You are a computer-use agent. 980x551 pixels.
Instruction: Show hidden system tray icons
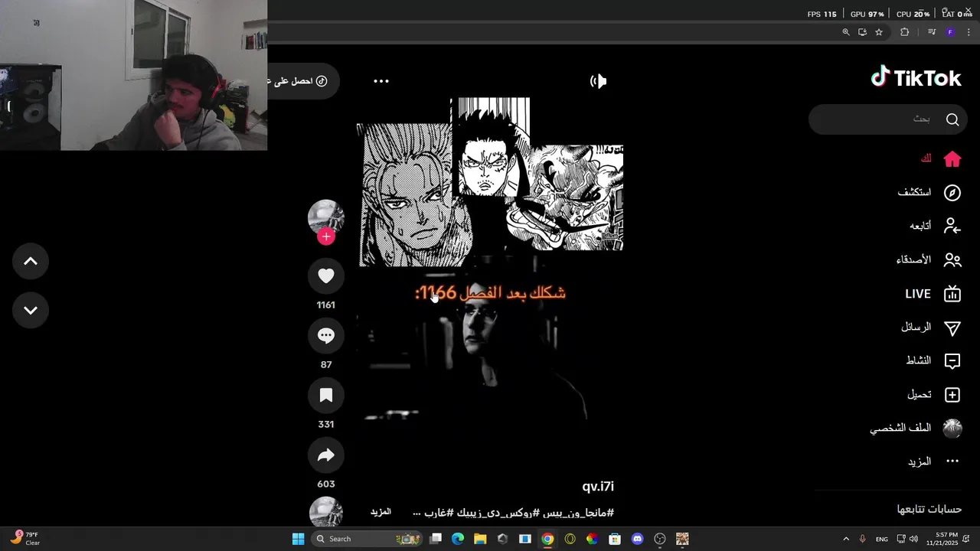pos(846,539)
